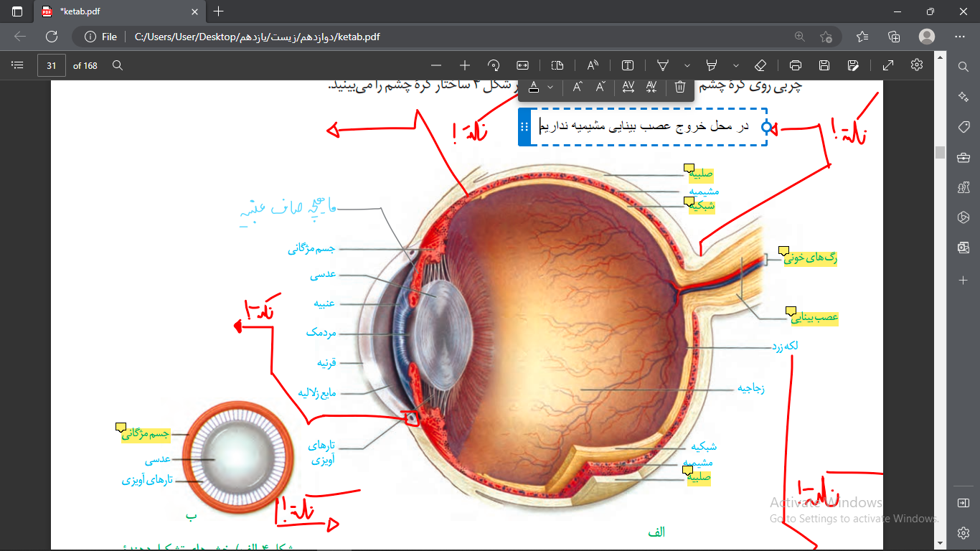Refresh the page with reload button
The width and height of the screenshot is (980, 551).
coord(52,37)
